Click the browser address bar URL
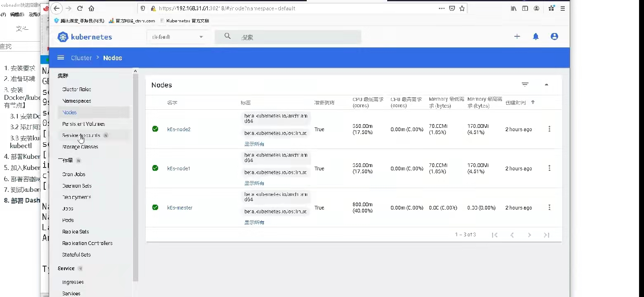This screenshot has width=644, height=297. tap(227, 8)
